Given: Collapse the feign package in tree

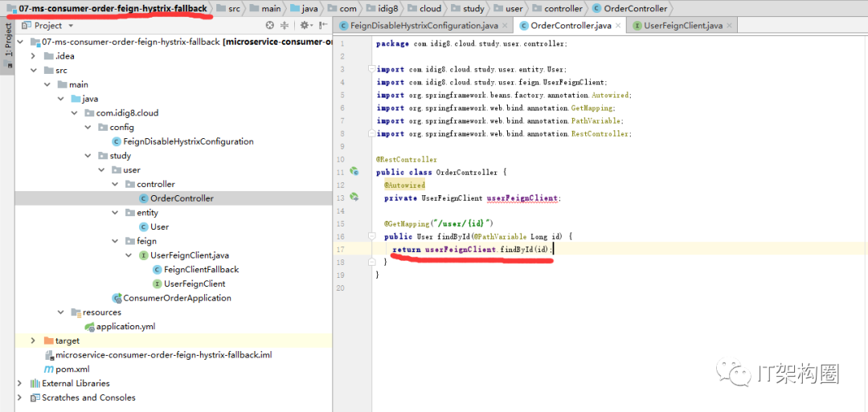Looking at the screenshot, I should coord(116,241).
